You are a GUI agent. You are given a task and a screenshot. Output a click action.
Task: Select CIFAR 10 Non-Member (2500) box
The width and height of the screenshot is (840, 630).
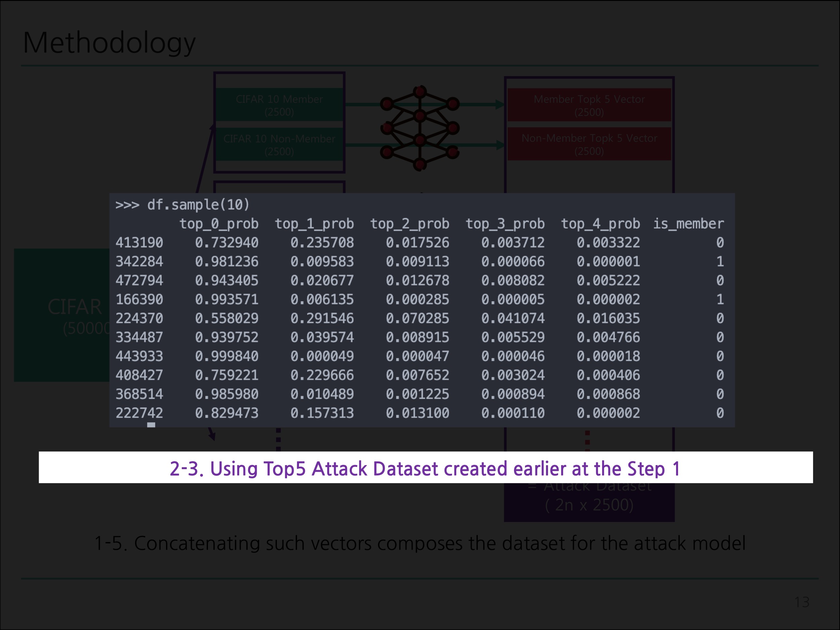pyautogui.click(x=279, y=145)
